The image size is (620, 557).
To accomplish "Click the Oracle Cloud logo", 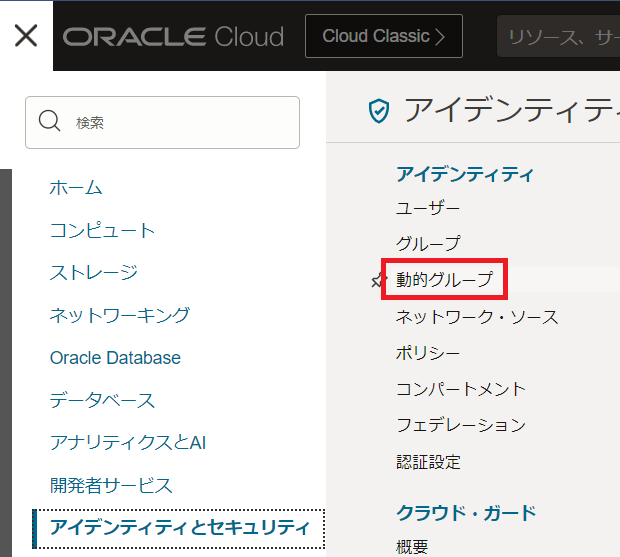I will (173, 37).
